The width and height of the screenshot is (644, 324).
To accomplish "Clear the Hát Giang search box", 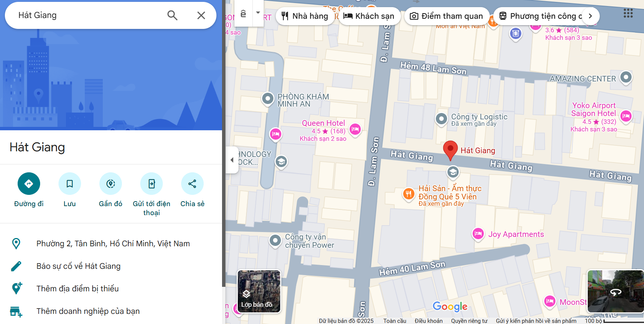I will [201, 15].
